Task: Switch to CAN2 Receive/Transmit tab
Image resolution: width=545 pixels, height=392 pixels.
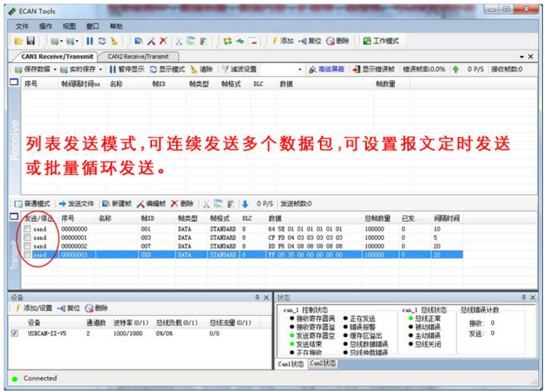Action: 138,56
